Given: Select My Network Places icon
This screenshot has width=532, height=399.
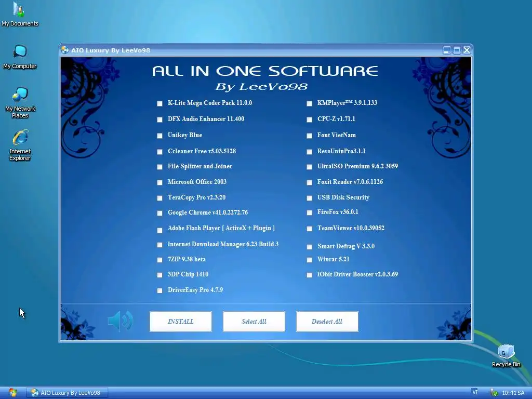Looking at the screenshot, I should coord(20,103).
